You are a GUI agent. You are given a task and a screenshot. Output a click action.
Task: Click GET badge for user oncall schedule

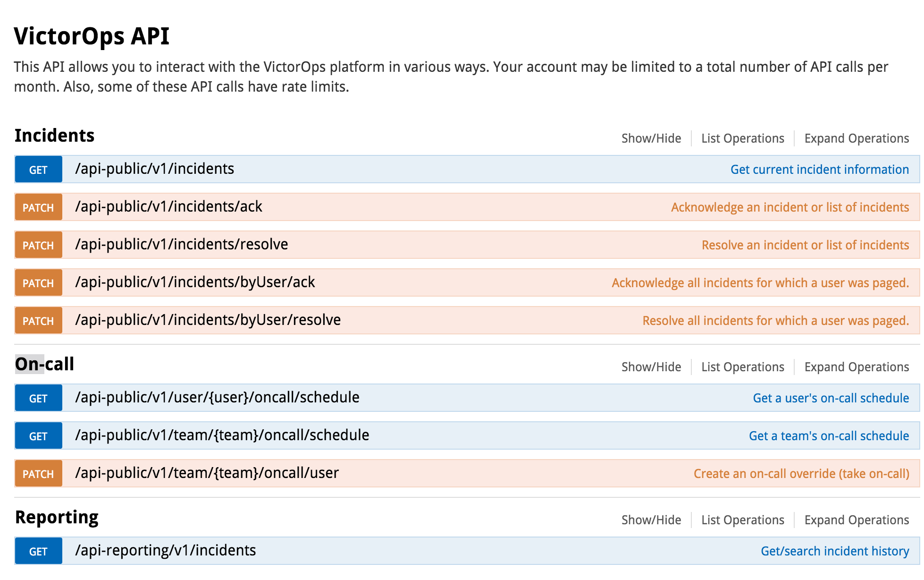click(x=38, y=398)
